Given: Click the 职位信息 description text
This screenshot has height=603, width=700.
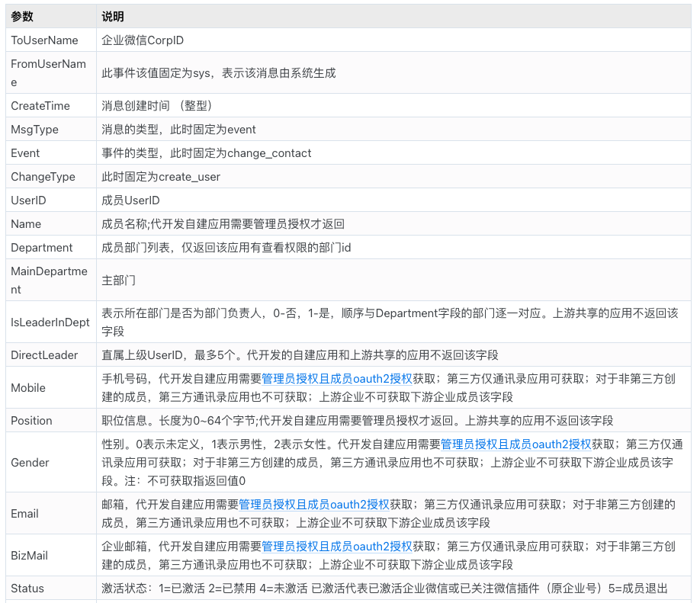Looking at the screenshot, I should (358, 421).
